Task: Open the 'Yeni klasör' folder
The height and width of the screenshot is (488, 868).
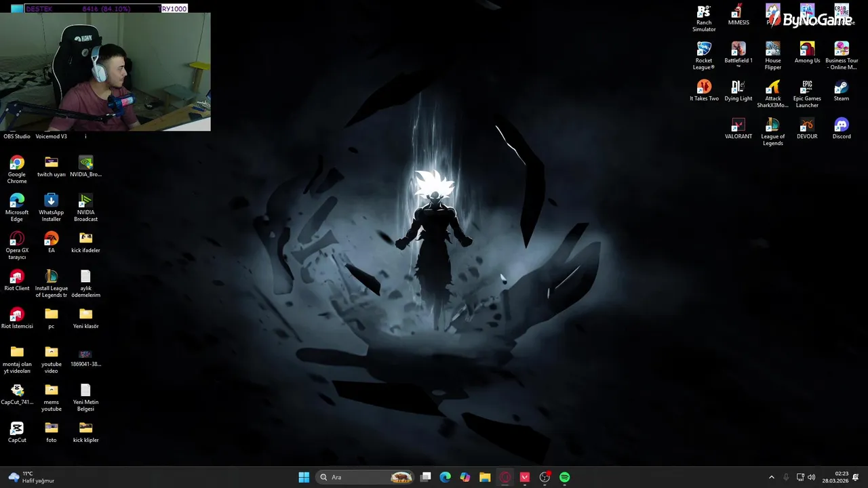Action: [85, 317]
